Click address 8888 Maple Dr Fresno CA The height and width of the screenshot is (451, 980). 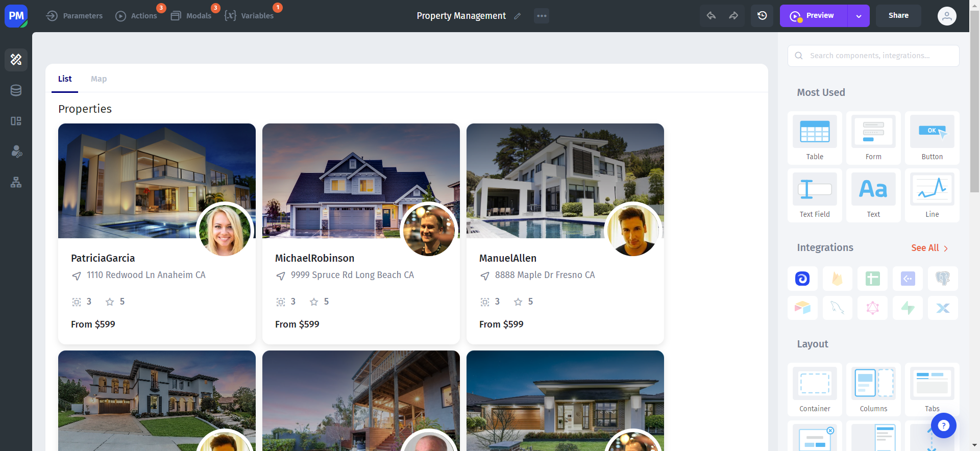[545, 275]
